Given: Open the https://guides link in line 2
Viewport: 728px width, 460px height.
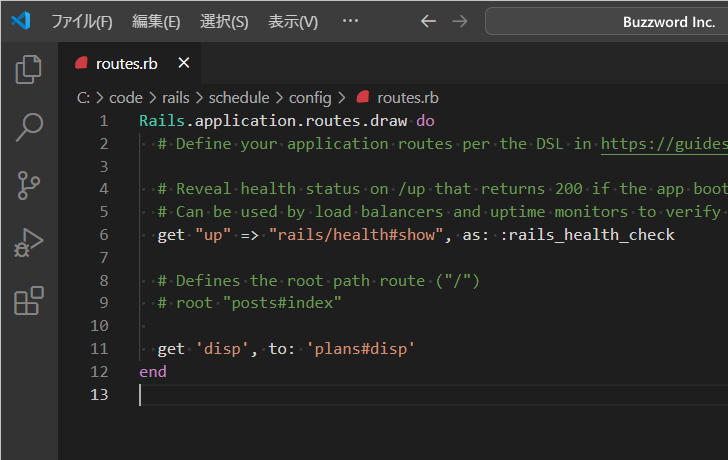Looking at the screenshot, I should point(664,144).
